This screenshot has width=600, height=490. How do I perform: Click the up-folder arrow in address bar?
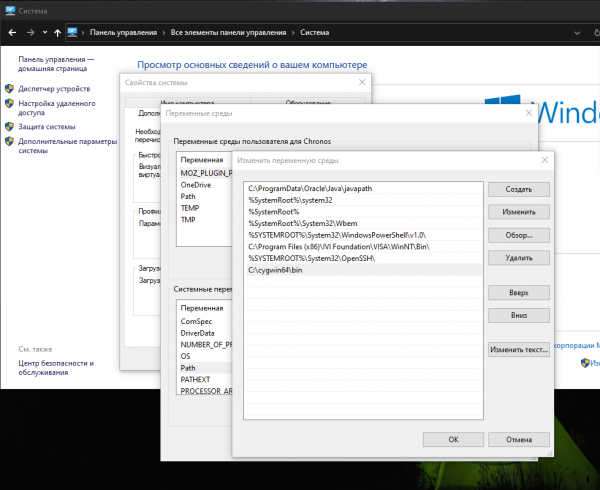pos(57,32)
